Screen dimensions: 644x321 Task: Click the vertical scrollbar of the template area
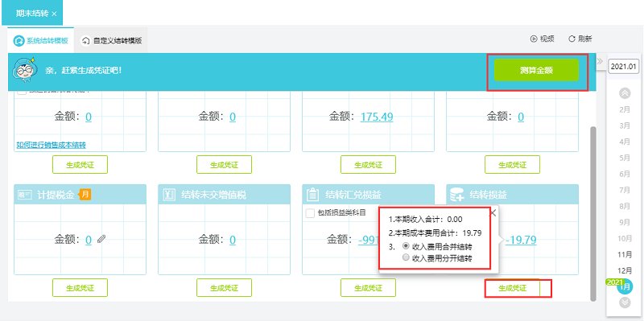(592, 213)
